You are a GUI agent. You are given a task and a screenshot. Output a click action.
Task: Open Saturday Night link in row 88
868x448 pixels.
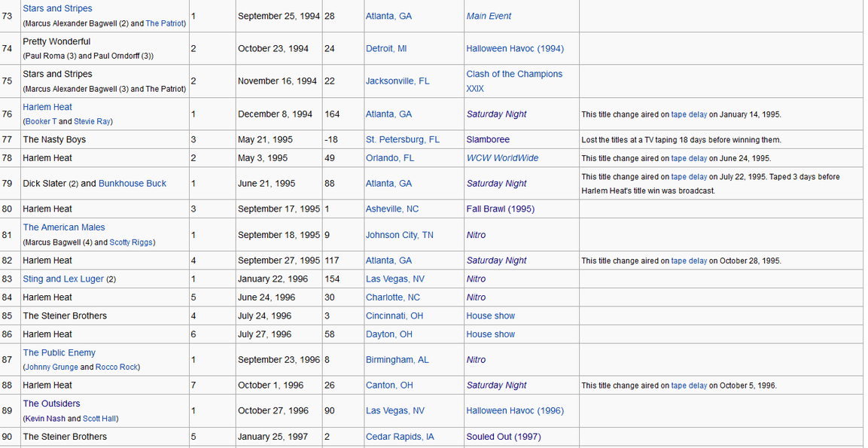[497, 385]
